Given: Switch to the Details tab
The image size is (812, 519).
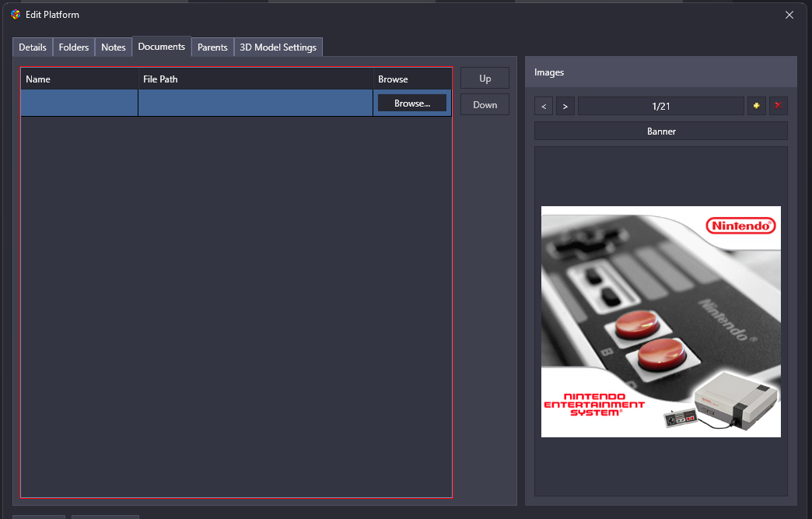Looking at the screenshot, I should (33, 47).
